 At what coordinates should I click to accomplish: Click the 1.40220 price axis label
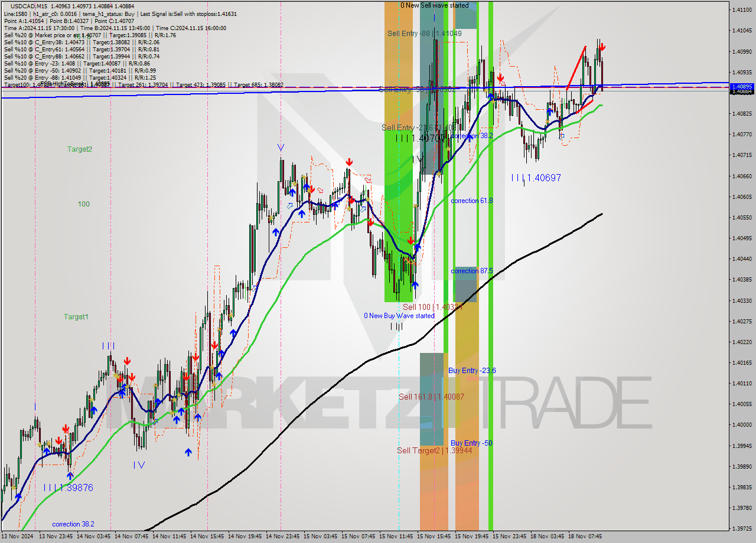pos(741,342)
